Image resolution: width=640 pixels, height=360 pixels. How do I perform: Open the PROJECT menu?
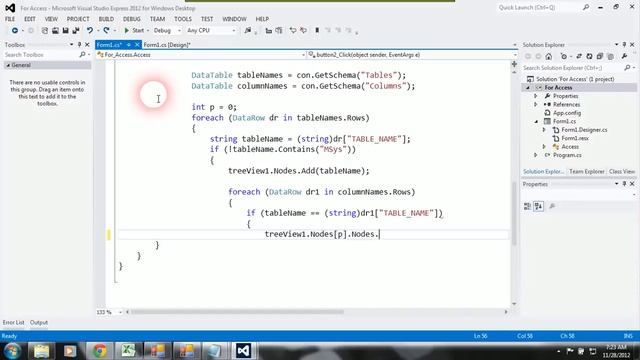[78, 19]
